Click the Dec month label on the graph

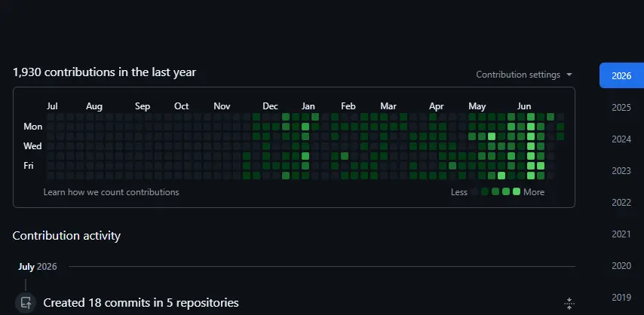click(x=270, y=106)
